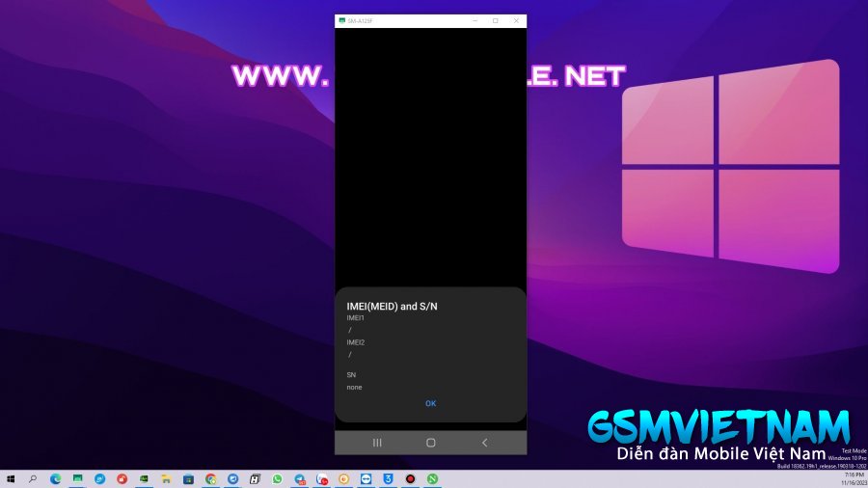Open Google Chrome from the taskbar
868x488 pixels.
pyautogui.click(x=210, y=479)
